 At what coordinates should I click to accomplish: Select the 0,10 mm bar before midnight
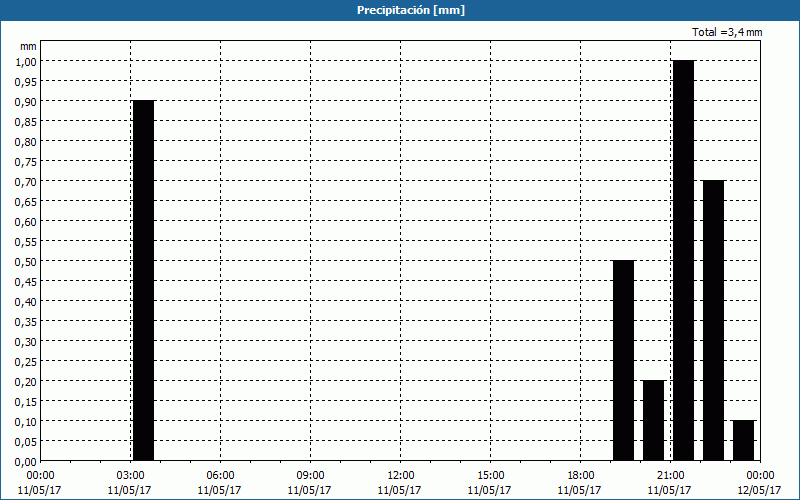743,441
